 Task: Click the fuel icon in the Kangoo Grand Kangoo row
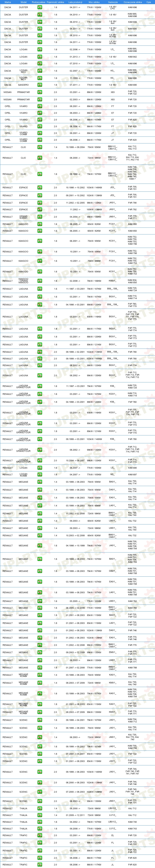tap(39, 281)
